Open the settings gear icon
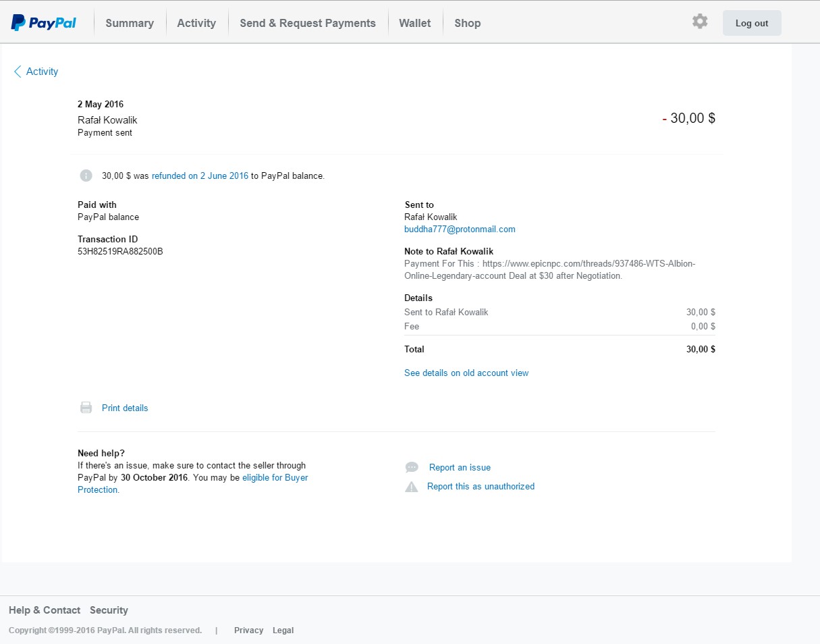Image resolution: width=820 pixels, height=644 pixels. click(x=700, y=22)
